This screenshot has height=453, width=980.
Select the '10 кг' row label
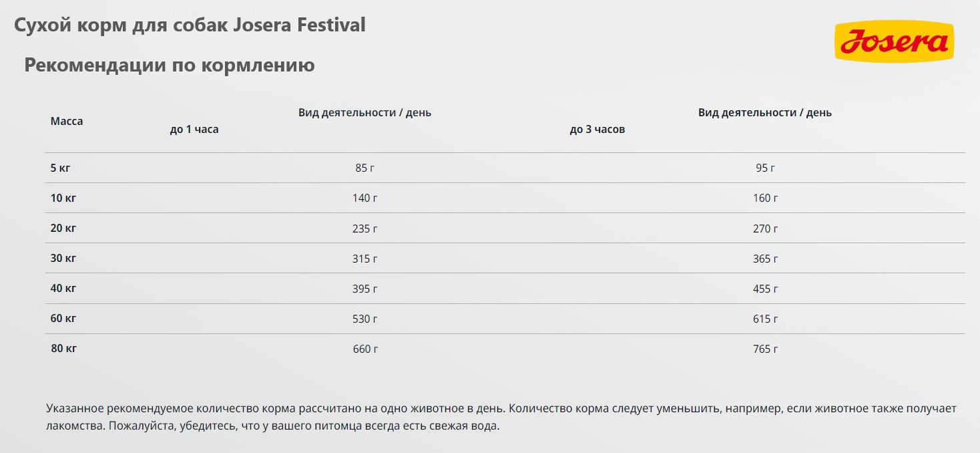63,198
